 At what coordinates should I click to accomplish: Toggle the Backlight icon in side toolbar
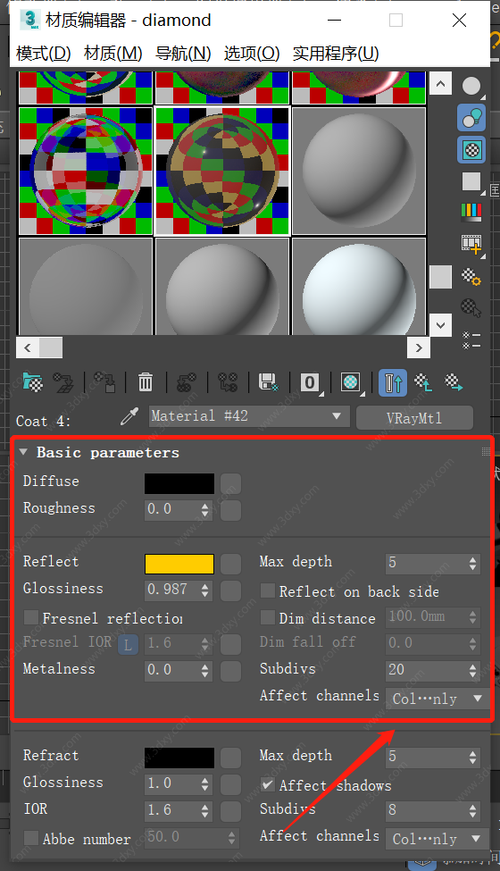click(472, 118)
